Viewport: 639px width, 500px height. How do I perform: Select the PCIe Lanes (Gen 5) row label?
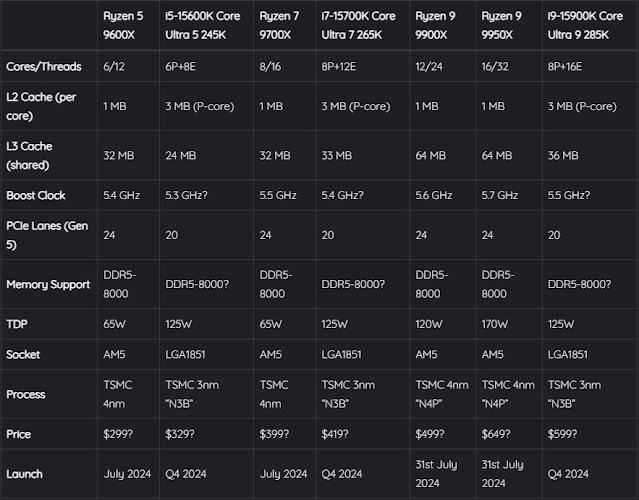point(47,235)
